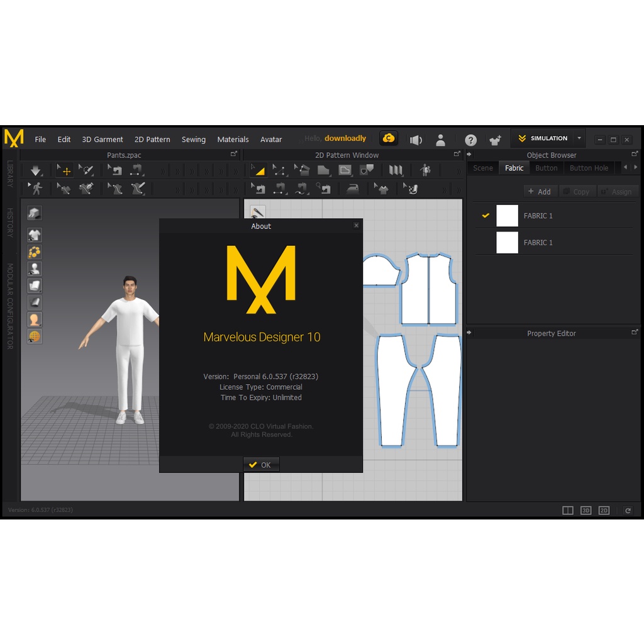Click OK in the About dialog
Image resolution: width=644 pixels, height=644 pixels.
point(261,465)
